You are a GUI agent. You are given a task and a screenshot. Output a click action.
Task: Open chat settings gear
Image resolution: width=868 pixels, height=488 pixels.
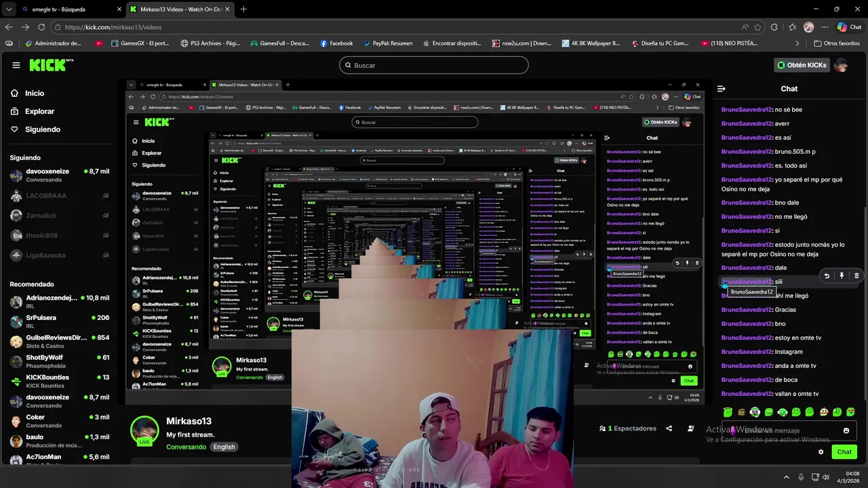(821, 452)
